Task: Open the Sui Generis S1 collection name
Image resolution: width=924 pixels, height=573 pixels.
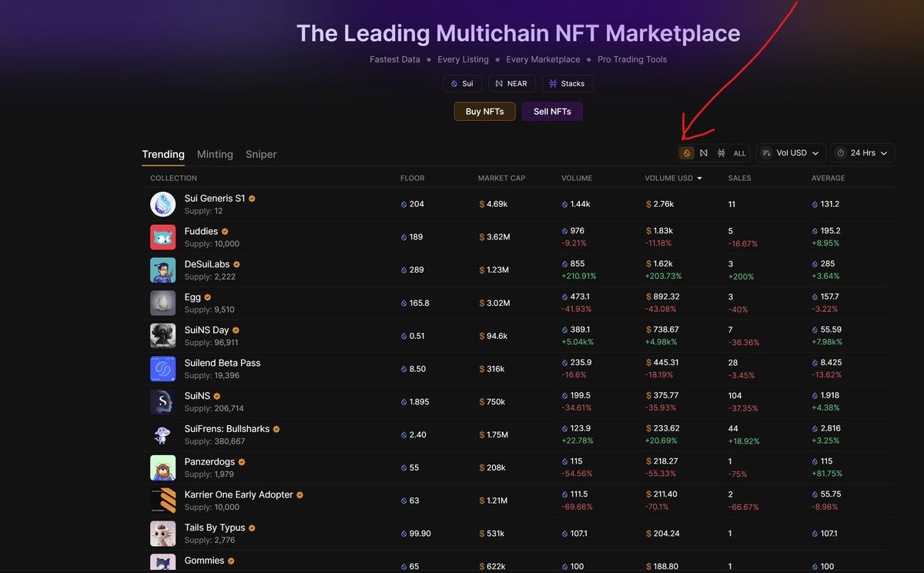Action: coord(215,198)
